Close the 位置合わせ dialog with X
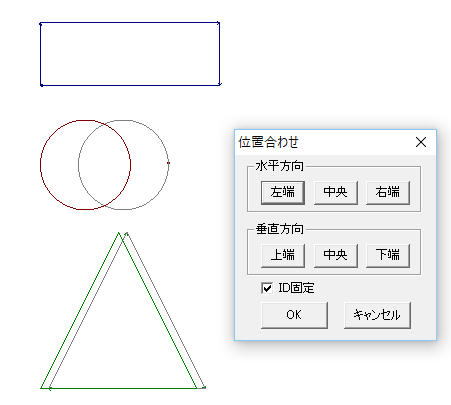 421,142
